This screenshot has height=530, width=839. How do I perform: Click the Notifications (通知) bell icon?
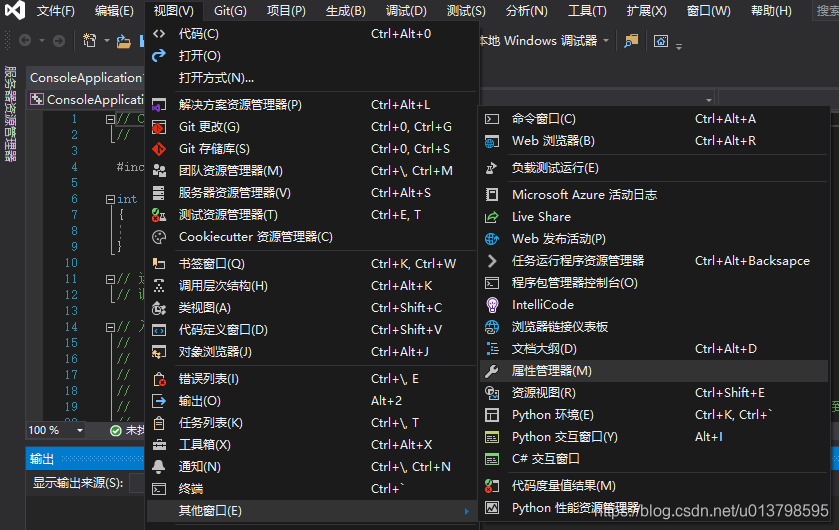click(159, 467)
